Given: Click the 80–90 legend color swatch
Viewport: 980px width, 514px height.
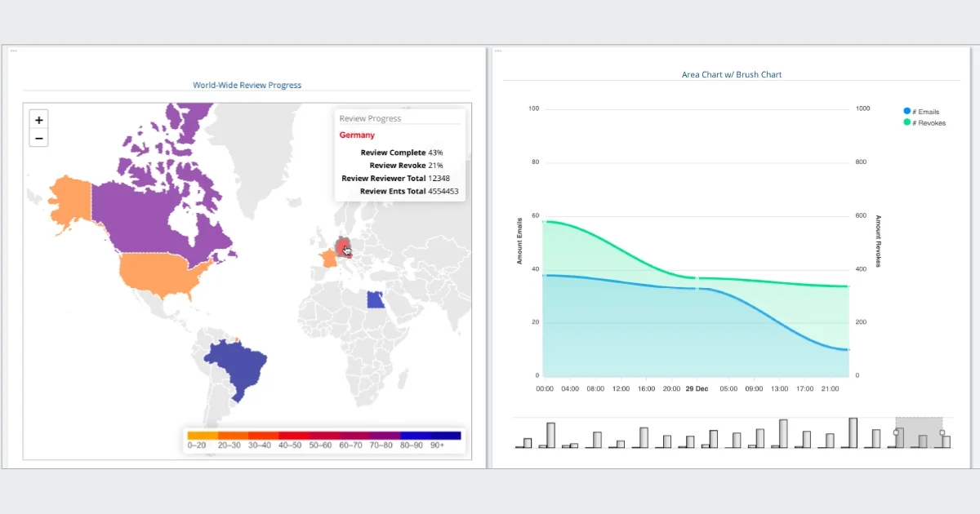Looking at the screenshot, I should click(x=415, y=435).
